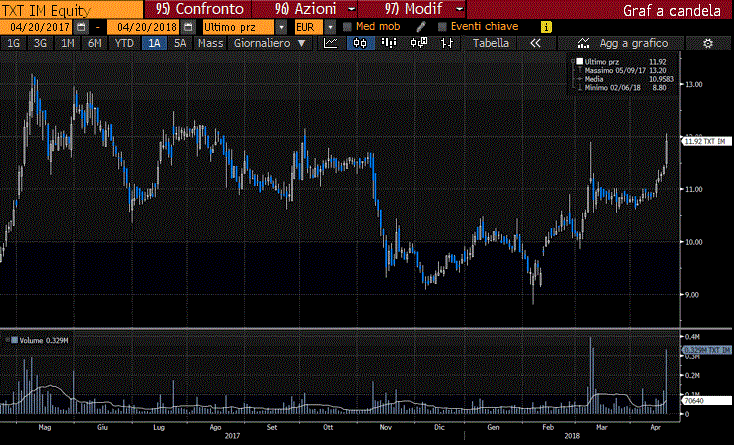The image size is (734, 445).
Task: Collapse toolbar with the << chevron button
Action: [x=535, y=44]
